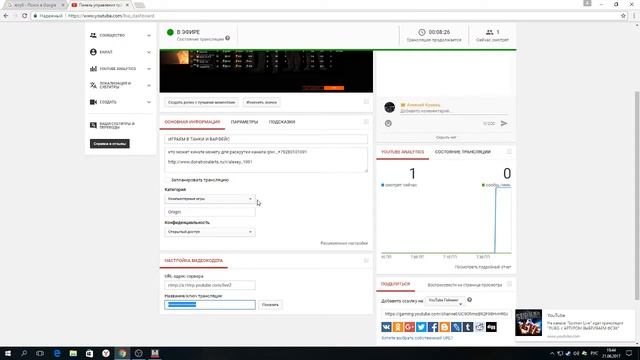Switch to the Параметры tab
Viewport: 640px width, 360px height.
pyautogui.click(x=244, y=122)
